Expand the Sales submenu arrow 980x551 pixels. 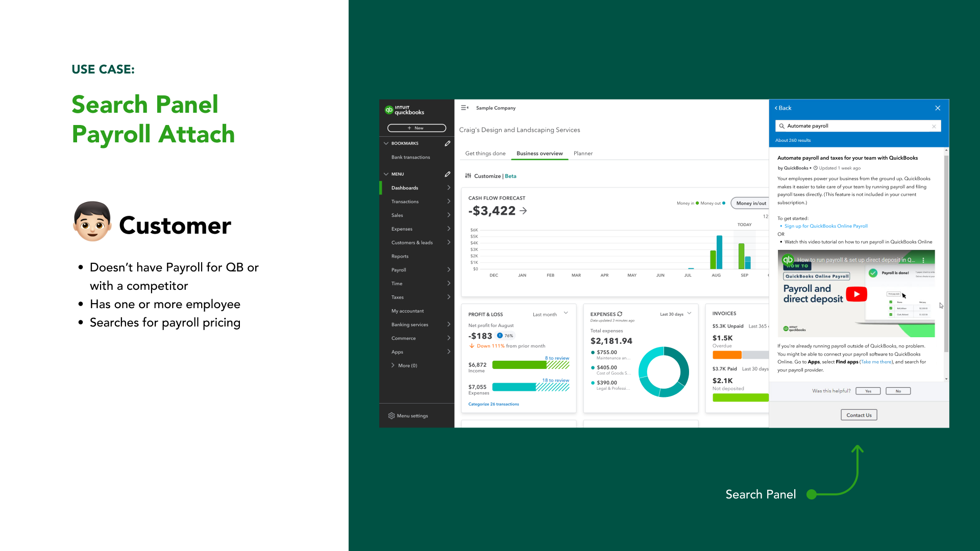[x=449, y=215]
